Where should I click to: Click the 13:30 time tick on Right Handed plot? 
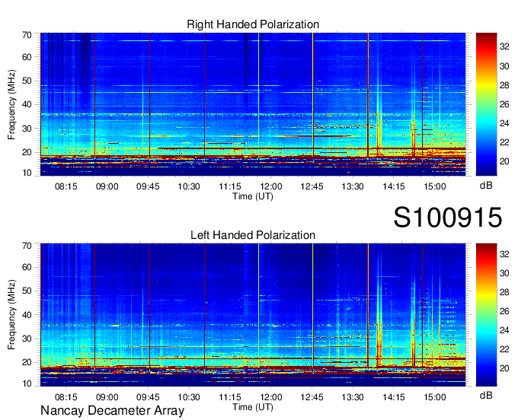353,186
